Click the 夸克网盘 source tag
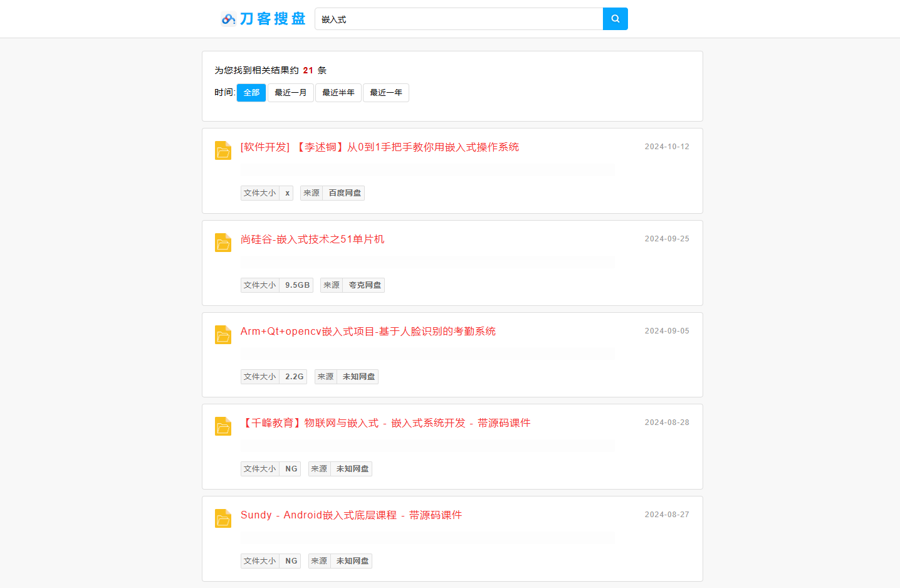This screenshot has width=900, height=588. pos(364,285)
